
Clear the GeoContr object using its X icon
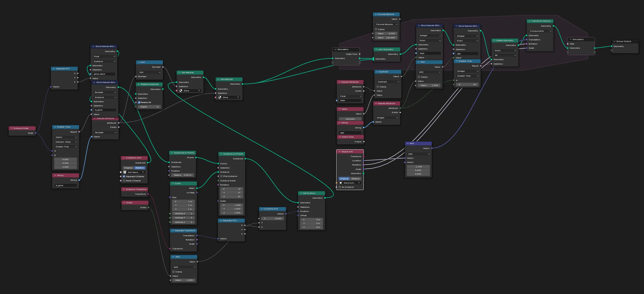[x=359, y=183]
